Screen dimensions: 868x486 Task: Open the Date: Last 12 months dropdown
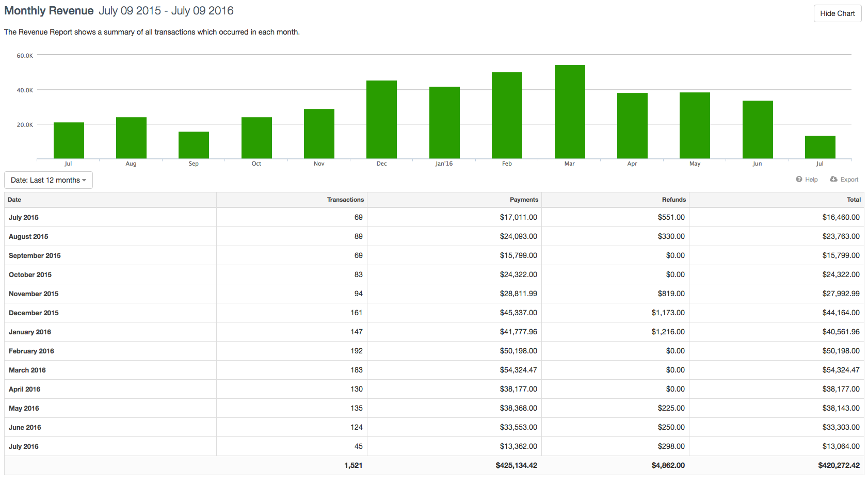pos(49,180)
